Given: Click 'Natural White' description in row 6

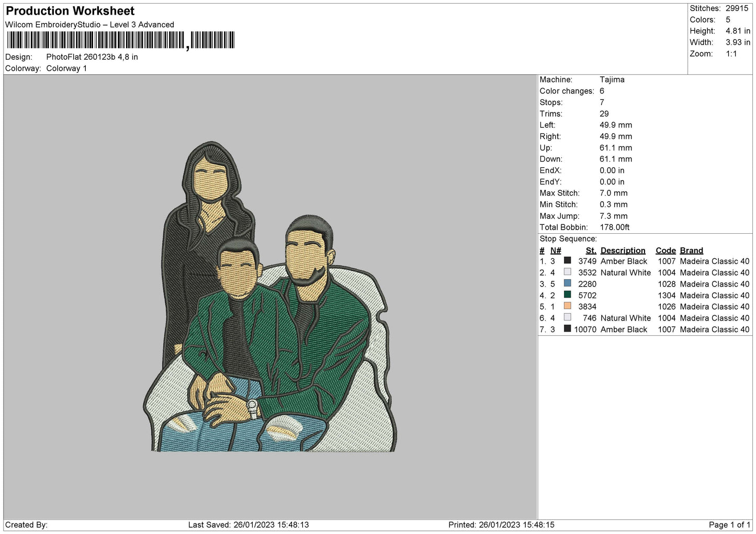Looking at the screenshot, I should (626, 318).
